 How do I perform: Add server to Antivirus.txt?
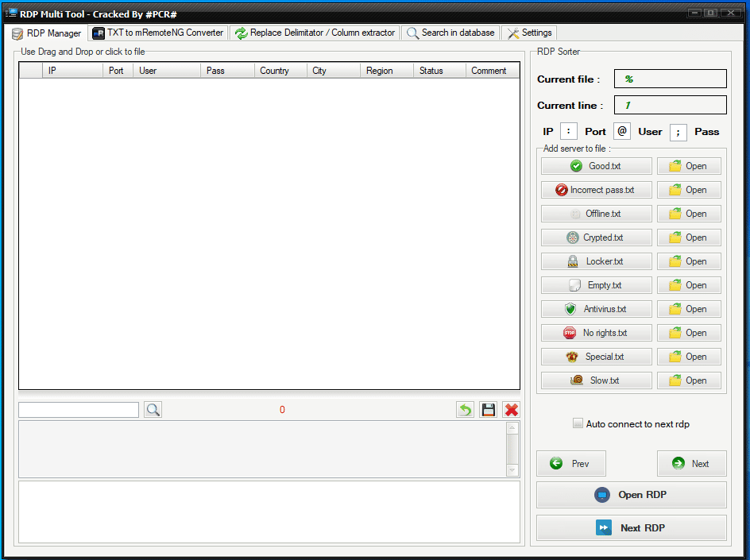(x=596, y=309)
